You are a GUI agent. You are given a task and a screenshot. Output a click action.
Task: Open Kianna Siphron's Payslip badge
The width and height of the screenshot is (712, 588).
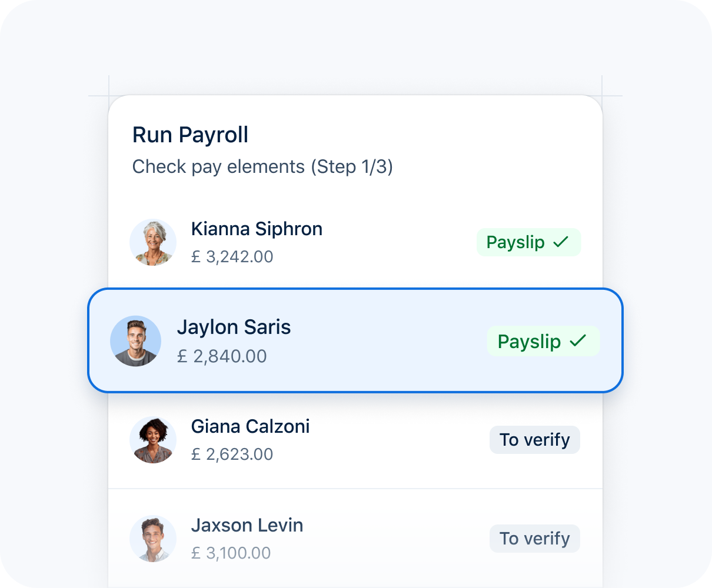pos(528,242)
